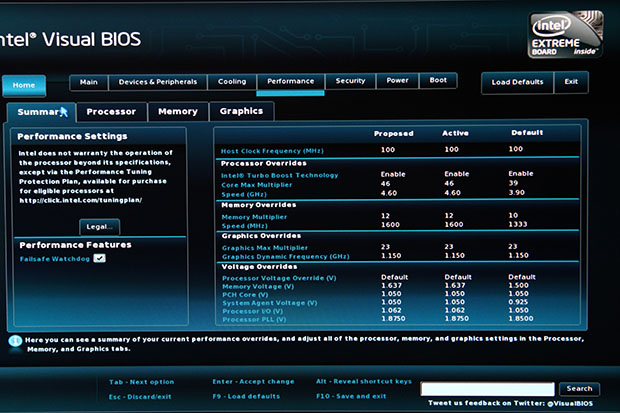
Task: Click default Core Max Multiplier 39
Action: 513,183
